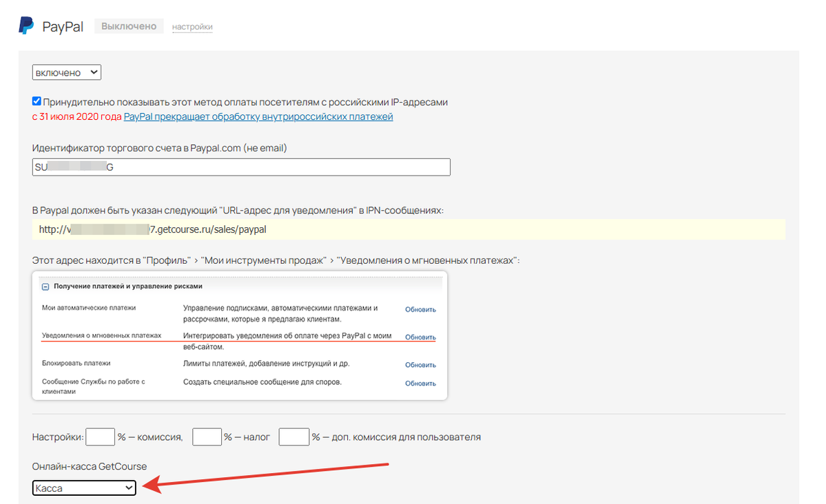Click the PayPal logo icon
Image resolution: width=826 pixels, height=504 pixels.
click(26, 25)
